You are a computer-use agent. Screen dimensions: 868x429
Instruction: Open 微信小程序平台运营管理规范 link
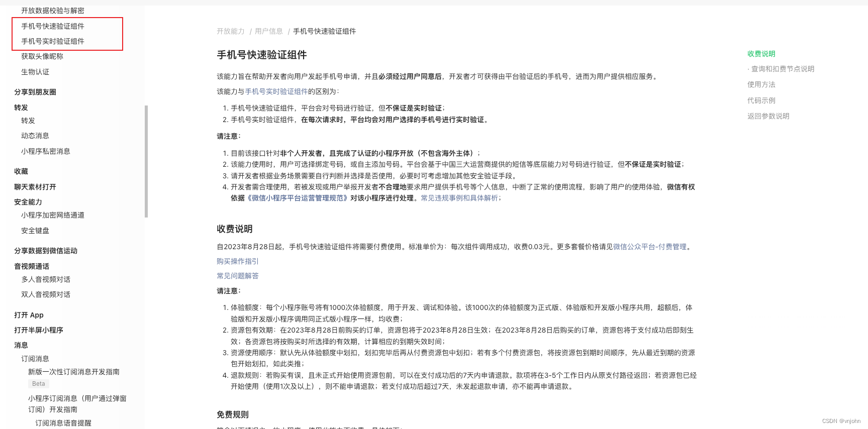298,198
